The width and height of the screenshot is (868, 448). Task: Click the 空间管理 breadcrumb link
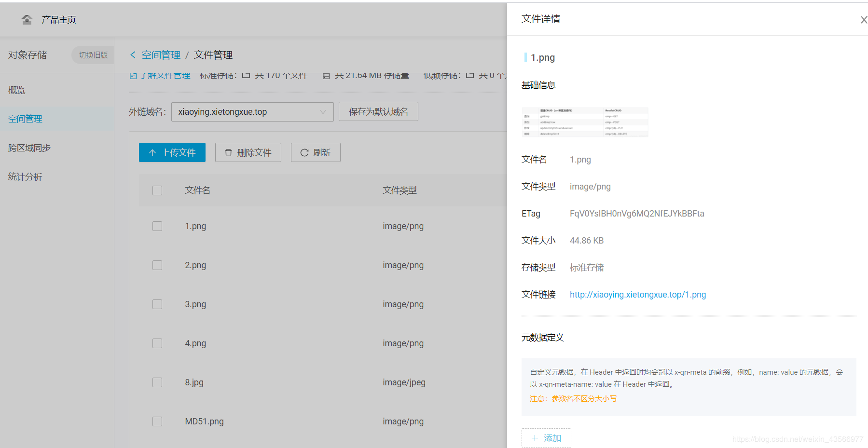[x=161, y=55]
